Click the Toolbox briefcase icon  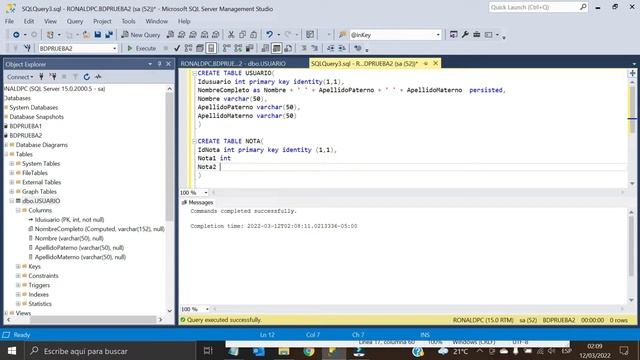click(x=476, y=35)
